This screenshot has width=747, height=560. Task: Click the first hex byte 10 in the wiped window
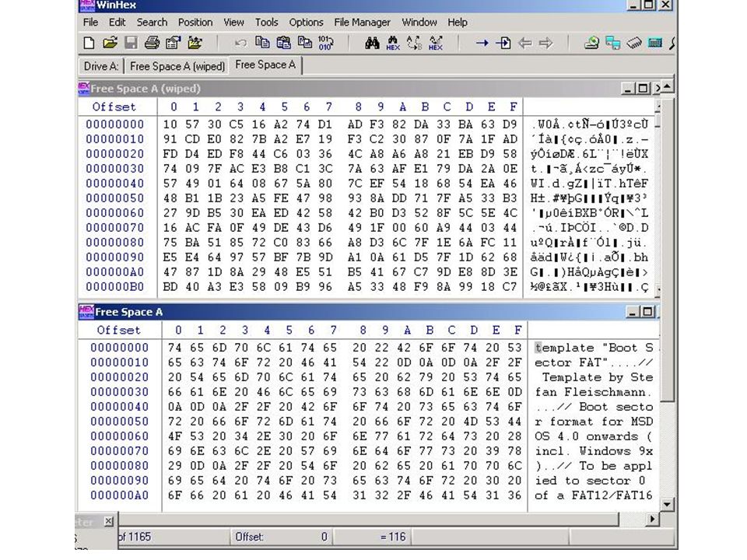[x=170, y=124]
